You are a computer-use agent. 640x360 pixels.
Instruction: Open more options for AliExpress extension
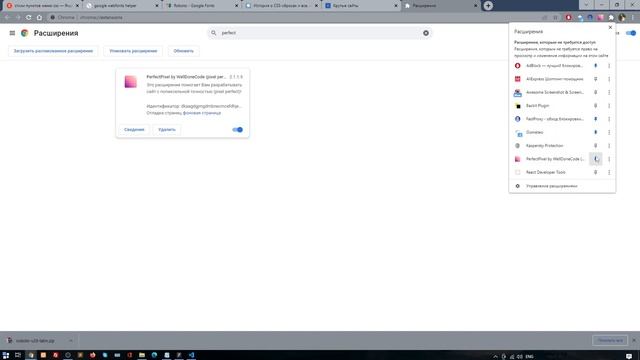(609, 79)
